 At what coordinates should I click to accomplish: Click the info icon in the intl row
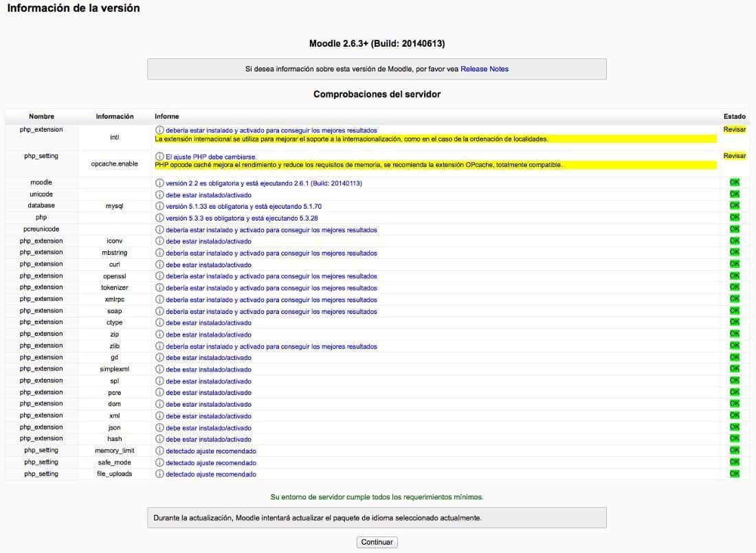point(159,130)
